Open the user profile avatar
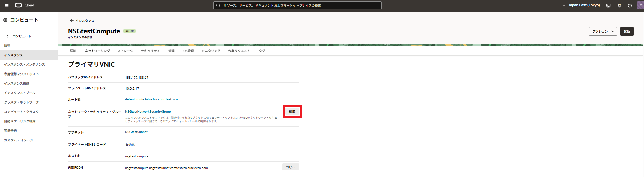This screenshot has width=644, height=177. [x=640, y=5]
